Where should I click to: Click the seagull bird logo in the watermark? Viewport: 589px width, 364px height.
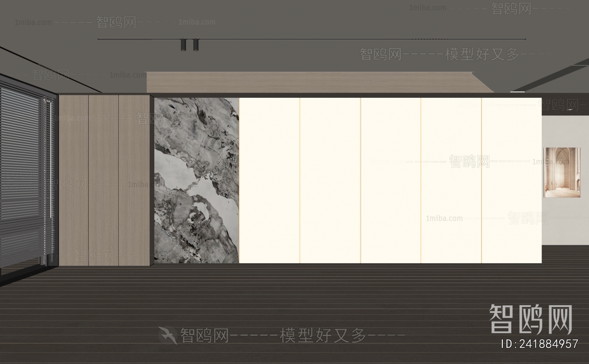[167, 335]
